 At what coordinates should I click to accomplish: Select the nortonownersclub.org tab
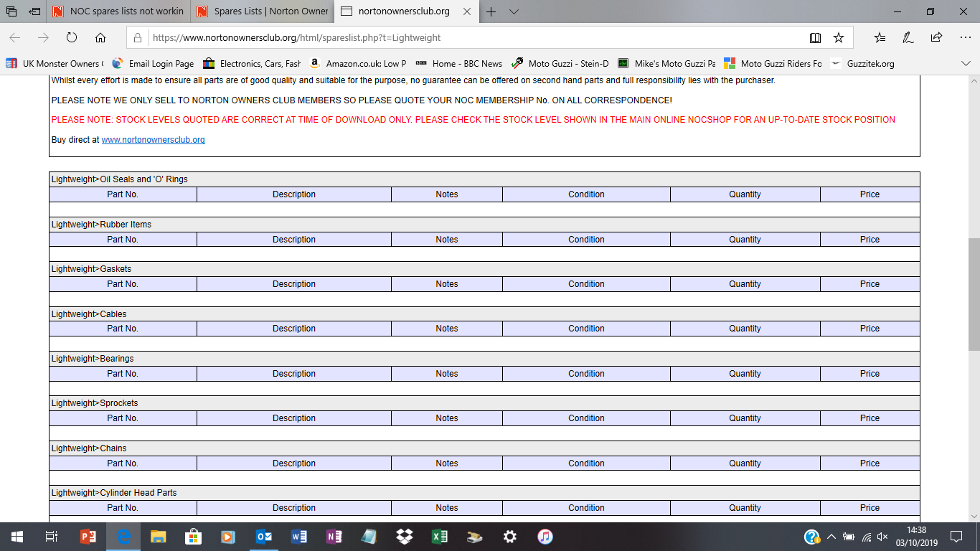(406, 11)
